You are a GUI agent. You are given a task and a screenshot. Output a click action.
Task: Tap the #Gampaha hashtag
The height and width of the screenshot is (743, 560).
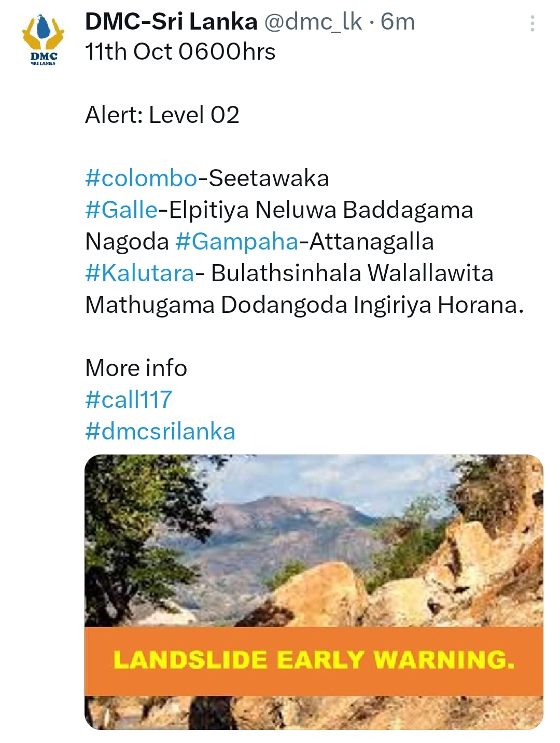click(x=237, y=242)
